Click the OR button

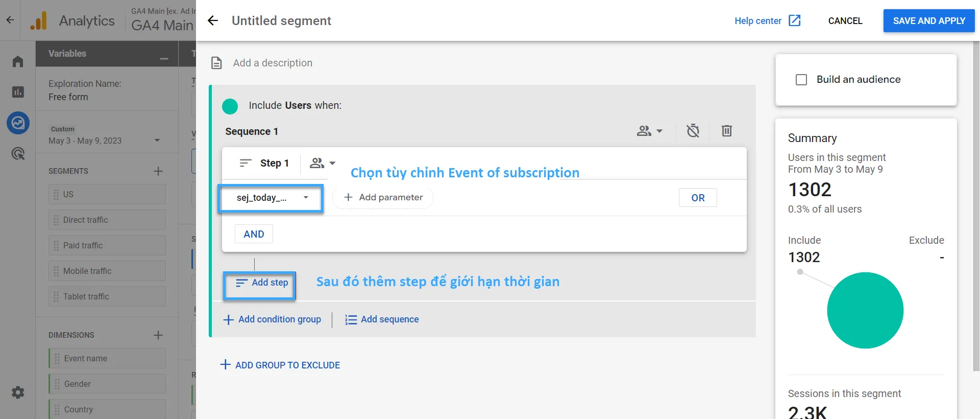(698, 198)
